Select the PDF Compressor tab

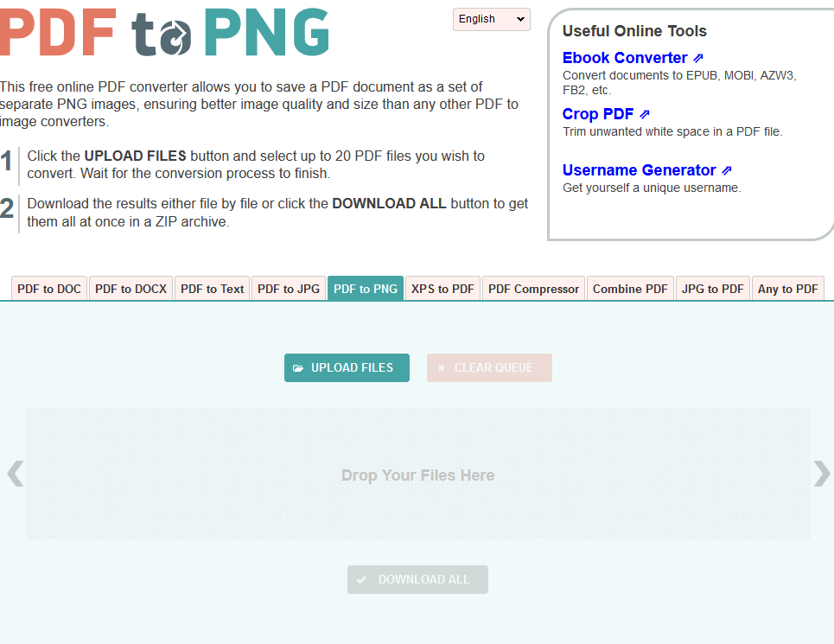(532, 289)
